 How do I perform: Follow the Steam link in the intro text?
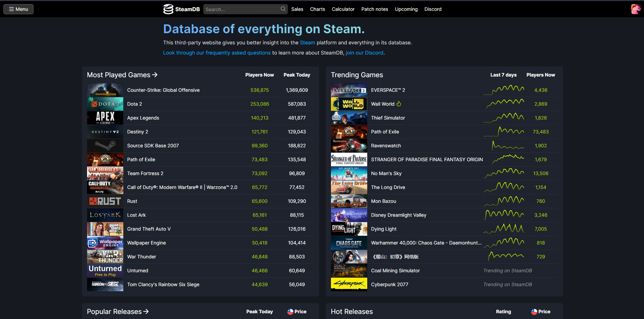pyautogui.click(x=307, y=43)
